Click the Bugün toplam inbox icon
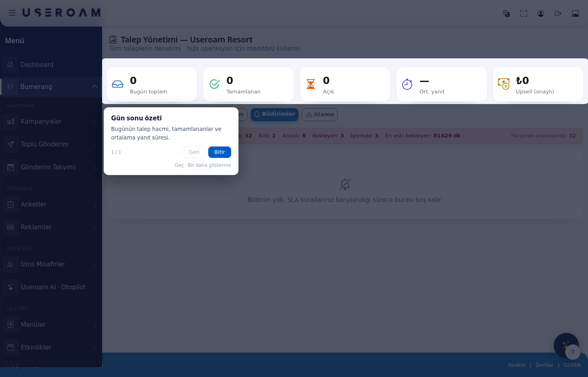Screen dimensions: 588x377 point(118,84)
